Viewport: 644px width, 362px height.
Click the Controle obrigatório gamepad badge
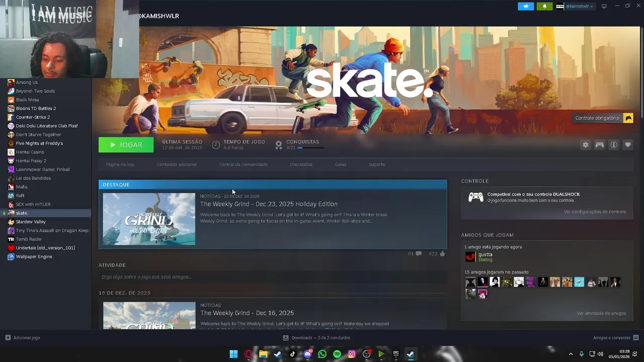coord(628,118)
